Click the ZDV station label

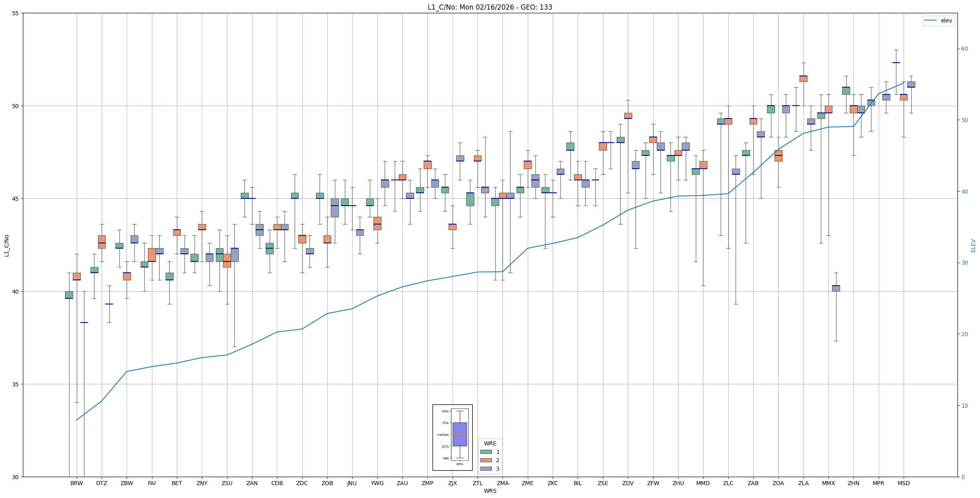click(627, 483)
